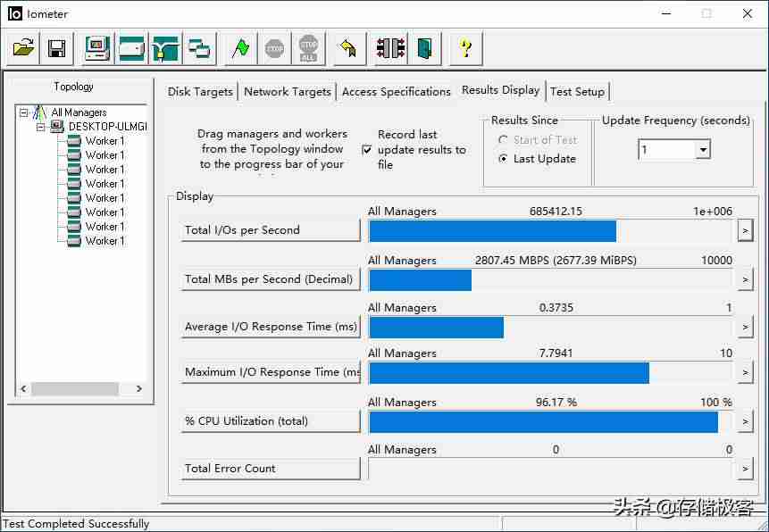Click % CPU Utilization (total) button
The width and height of the screenshot is (769, 532).
pyautogui.click(x=271, y=421)
